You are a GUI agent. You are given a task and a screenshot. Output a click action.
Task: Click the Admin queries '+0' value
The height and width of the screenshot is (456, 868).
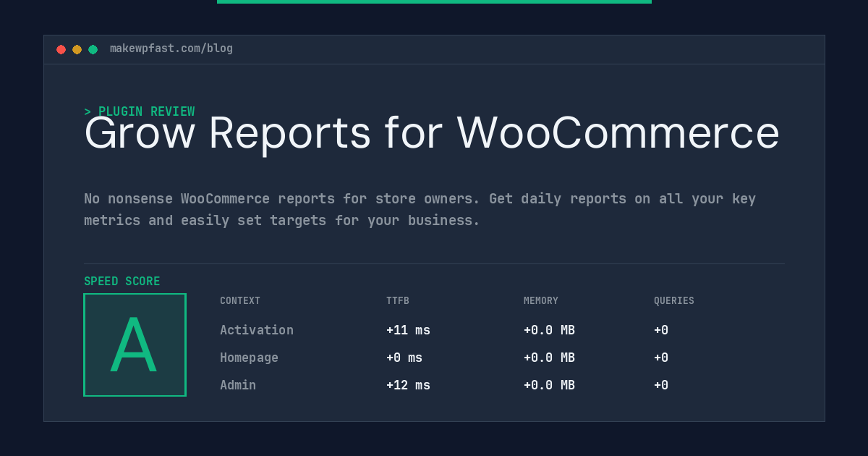(661, 385)
